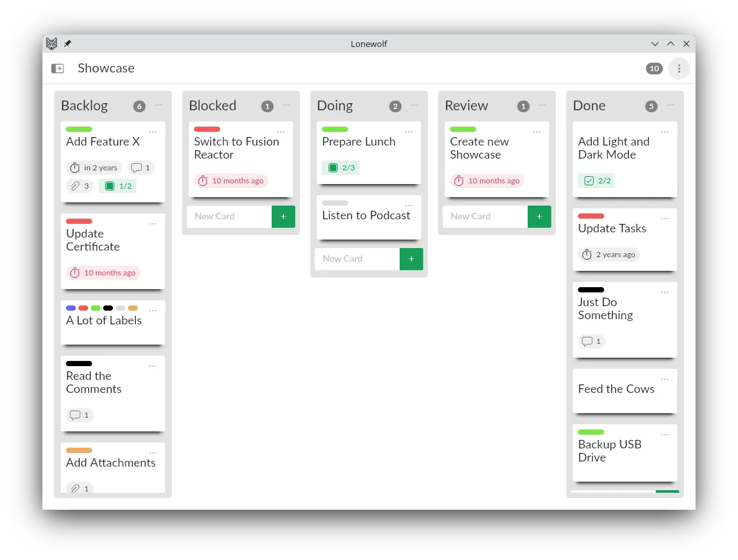The image size is (738, 560).
Task: Open options menu on Switch to Fusion Reactor card
Action: (x=281, y=132)
